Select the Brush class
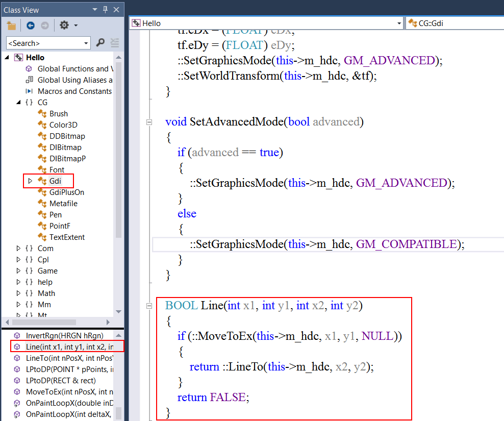This screenshot has height=421, width=504. pos(59,114)
